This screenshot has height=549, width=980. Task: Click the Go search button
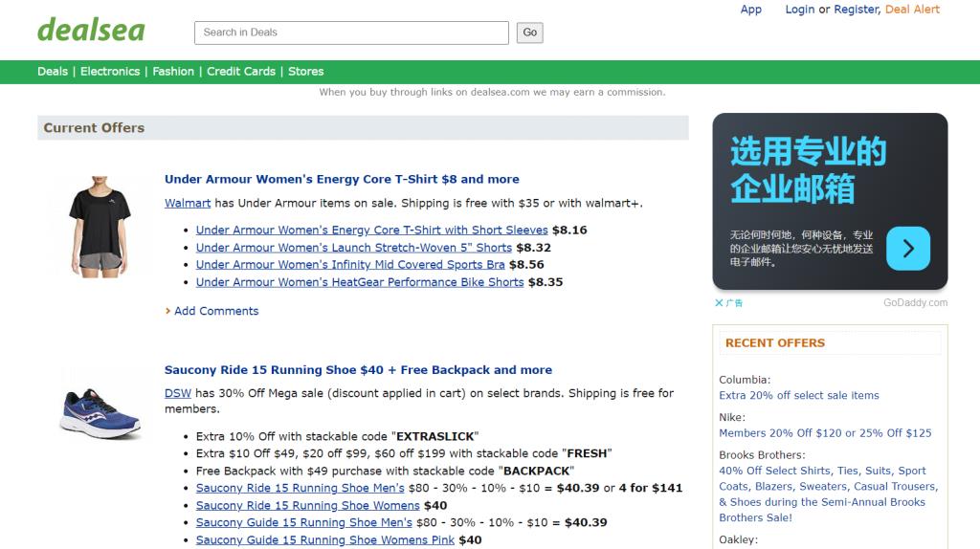pyautogui.click(x=529, y=33)
